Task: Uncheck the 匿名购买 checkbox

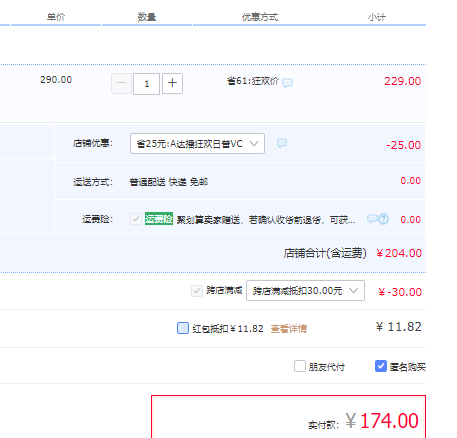Action: tap(381, 366)
